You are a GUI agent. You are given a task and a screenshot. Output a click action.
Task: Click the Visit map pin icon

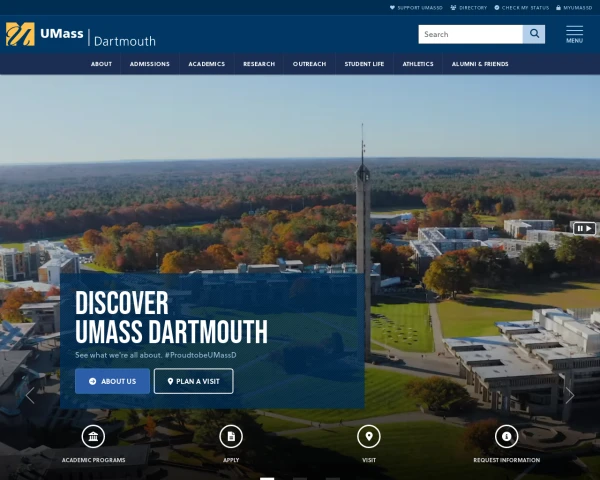(x=369, y=436)
